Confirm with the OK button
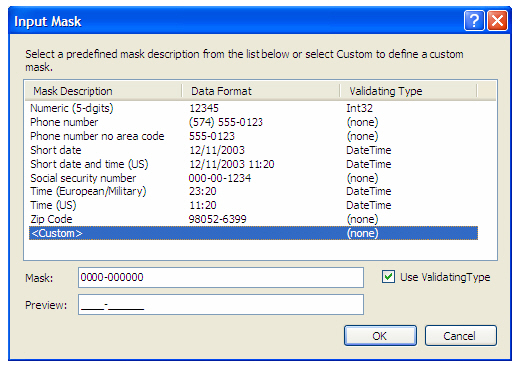 pos(380,336)
